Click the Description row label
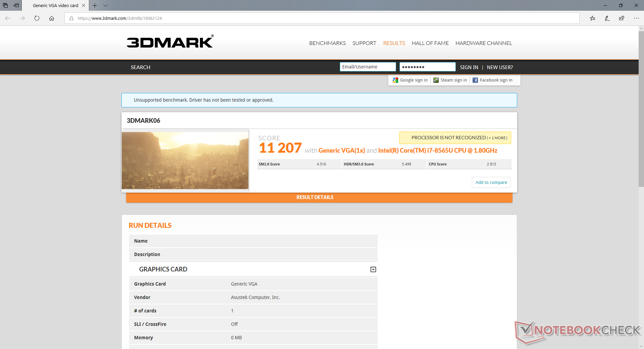The height and width of the screenshot is (349, 644). pos(147,254)
